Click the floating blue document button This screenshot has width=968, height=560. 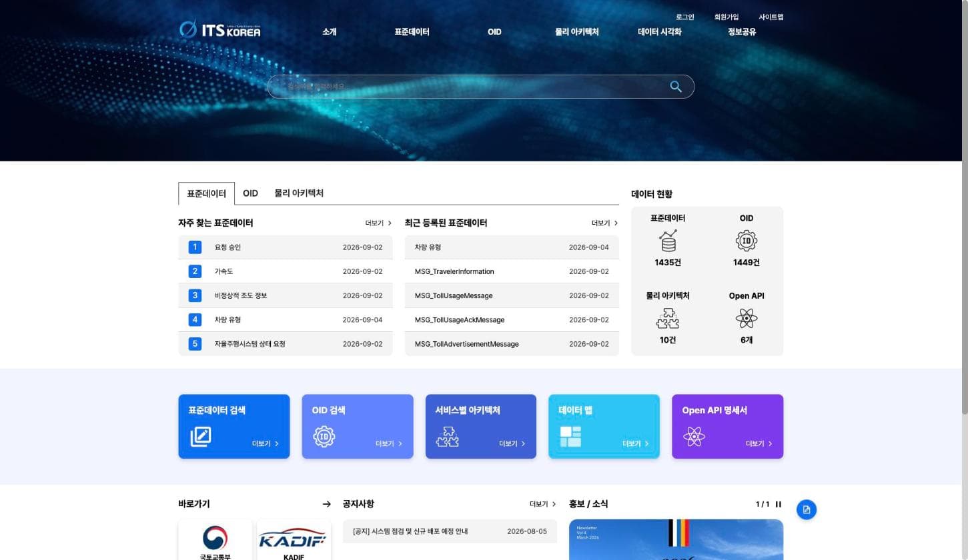tap(807, 510)
